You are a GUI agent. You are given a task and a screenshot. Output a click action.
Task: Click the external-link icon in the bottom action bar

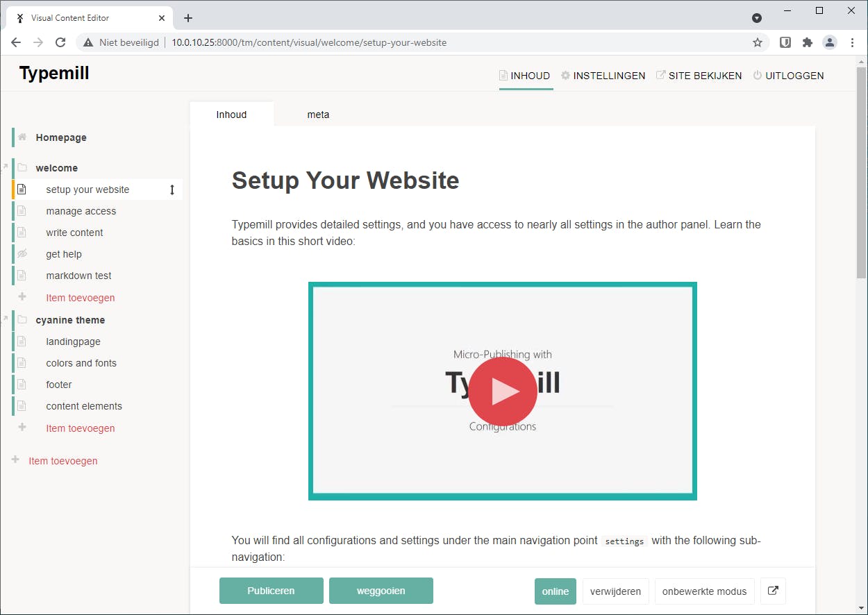tap(773, 591)
